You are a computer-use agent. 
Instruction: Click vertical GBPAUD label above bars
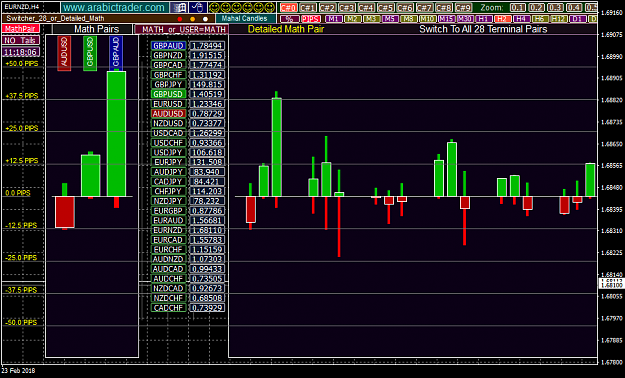[x=116, y=53]
